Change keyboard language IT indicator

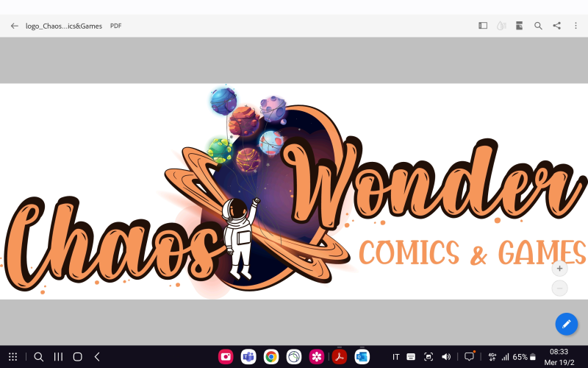tap(396, 357)
